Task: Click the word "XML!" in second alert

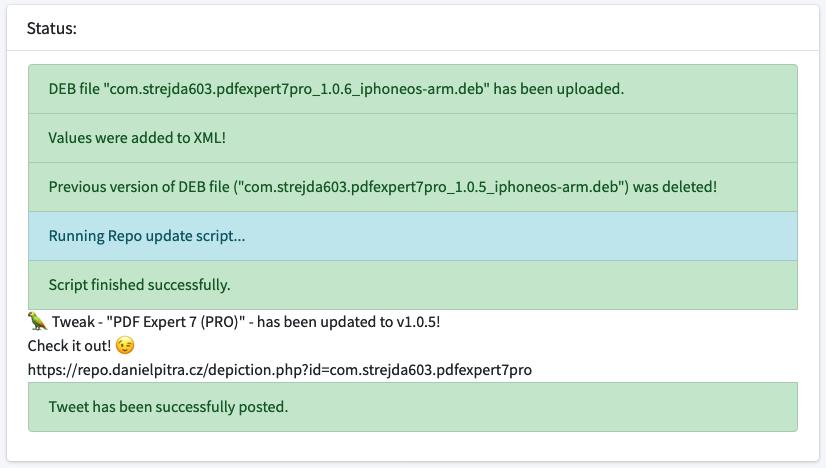Action: 209,137
